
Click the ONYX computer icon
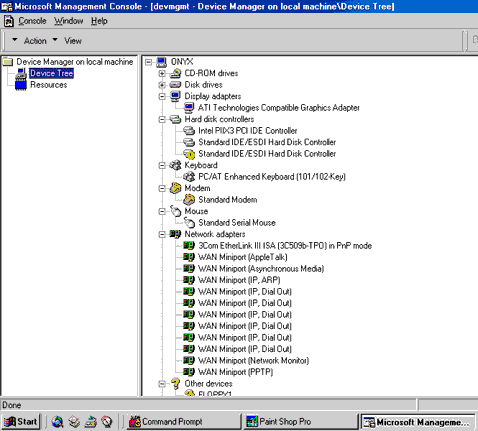(162, 62)
